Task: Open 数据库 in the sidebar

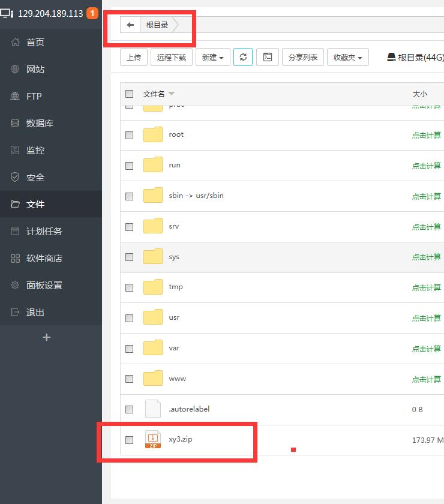Action: coord(40,123)
